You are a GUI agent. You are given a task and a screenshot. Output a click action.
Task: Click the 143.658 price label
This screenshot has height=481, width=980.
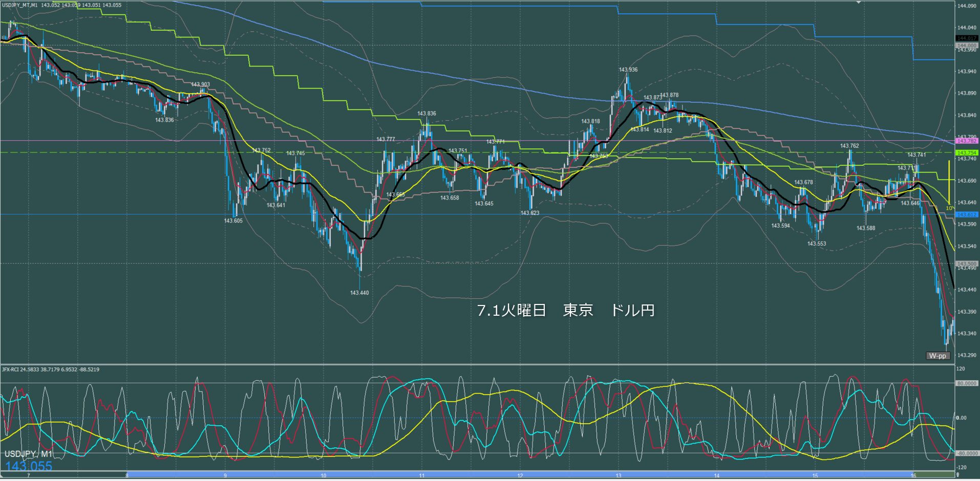pos(450,198)
